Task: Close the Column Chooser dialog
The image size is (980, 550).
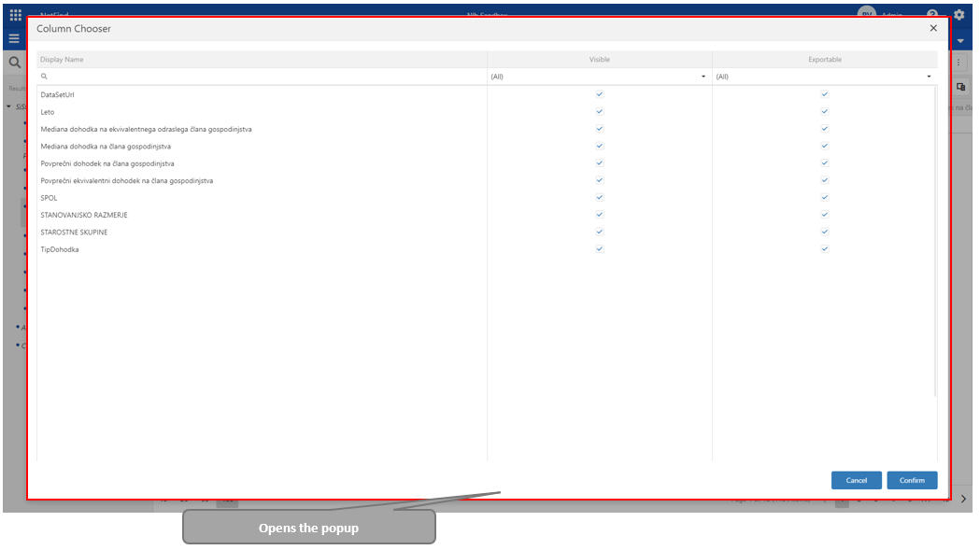Action: coord(932,29)
